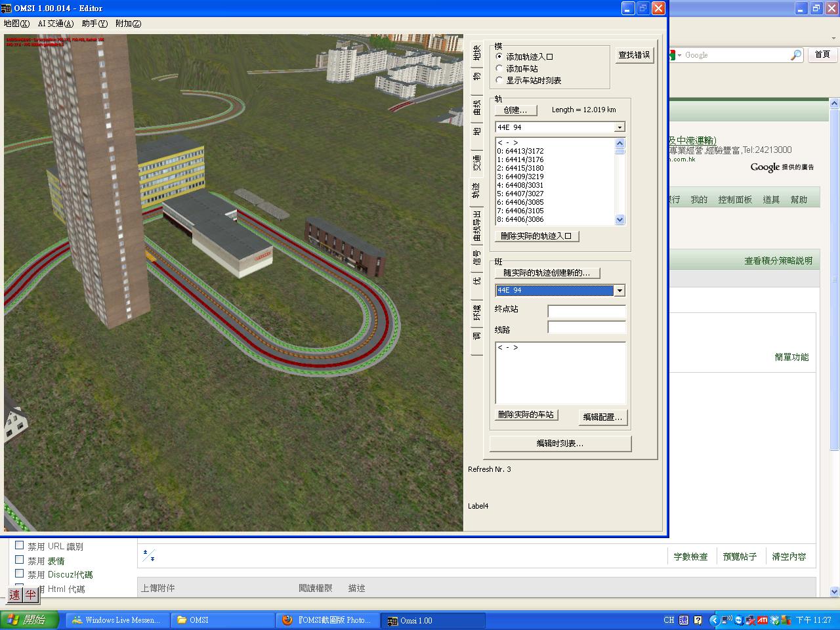Click the resize arrows icon in post editor
This screenshot has width=840, height=630.
149,556
